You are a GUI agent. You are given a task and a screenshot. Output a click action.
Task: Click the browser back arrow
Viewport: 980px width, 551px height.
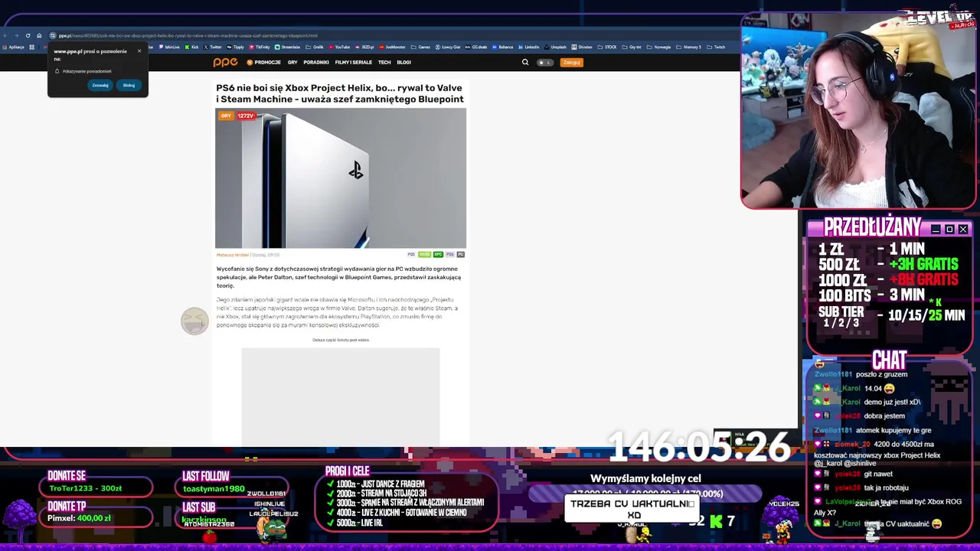point(5,35)
